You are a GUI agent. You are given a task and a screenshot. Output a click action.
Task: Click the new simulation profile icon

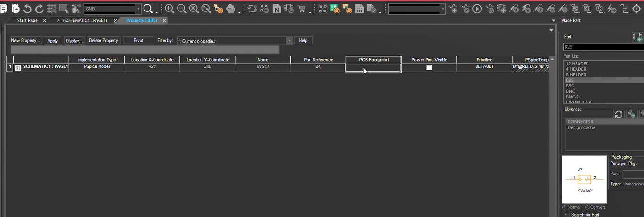[453, 9]
